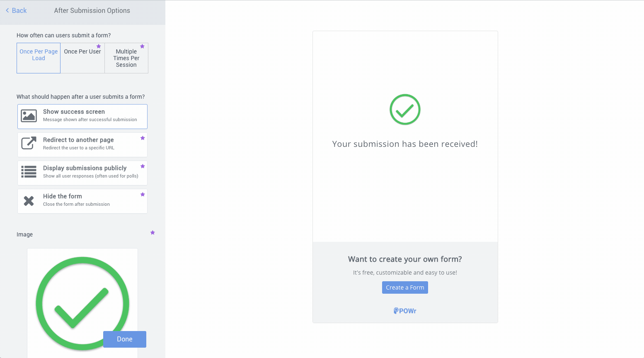
Task: Click the purple star on Redirect to another page
Action: click(x=143, y=137)
